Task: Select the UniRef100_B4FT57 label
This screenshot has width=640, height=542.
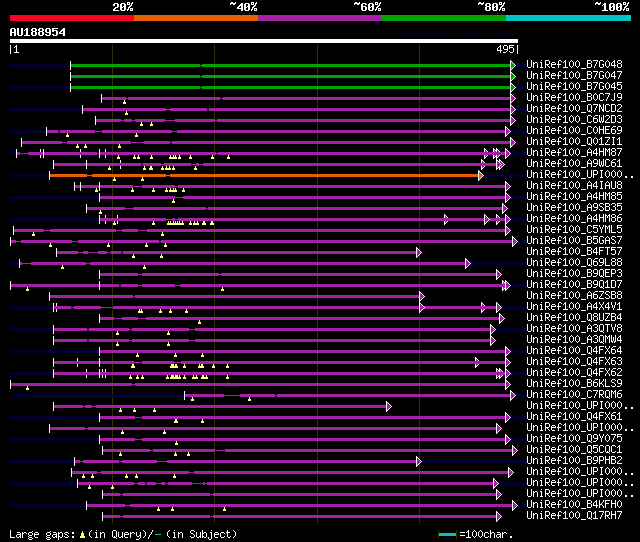Action: point(574,251)
